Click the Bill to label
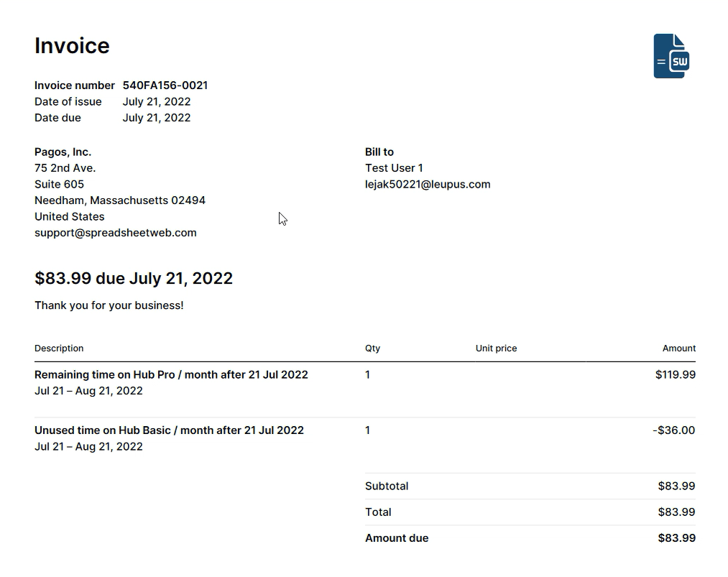 click(x=379, y=152)
